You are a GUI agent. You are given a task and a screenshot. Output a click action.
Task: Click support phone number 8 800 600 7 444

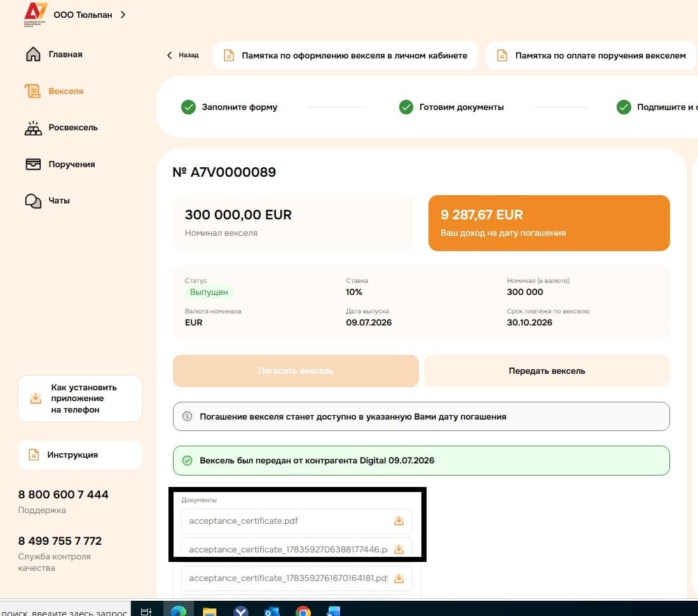pyautogui.click(x=63, y=495)
